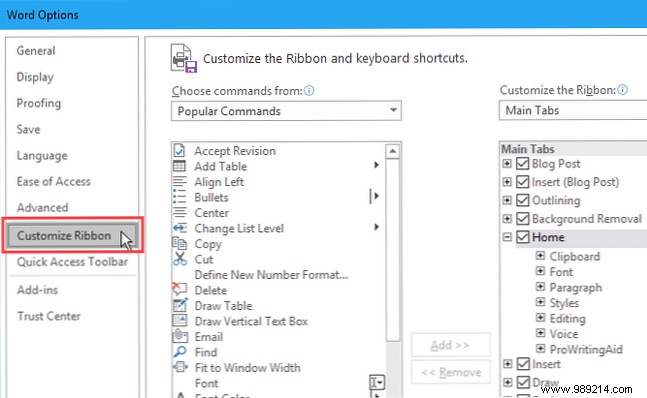647x398 pixels.
Task: Open the Trust Center category
Action: point(49,316)
